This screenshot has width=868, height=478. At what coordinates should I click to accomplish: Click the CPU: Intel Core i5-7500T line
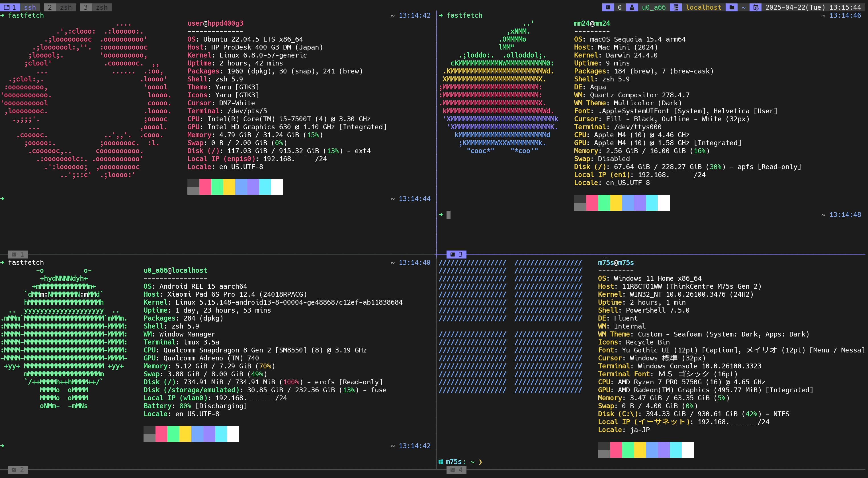coord(279,119)
